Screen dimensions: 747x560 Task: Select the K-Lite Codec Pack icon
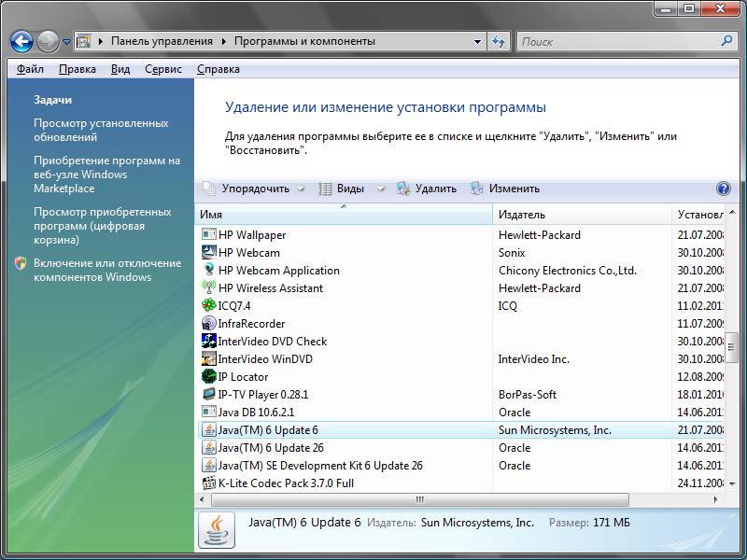[x=209, y=483]
